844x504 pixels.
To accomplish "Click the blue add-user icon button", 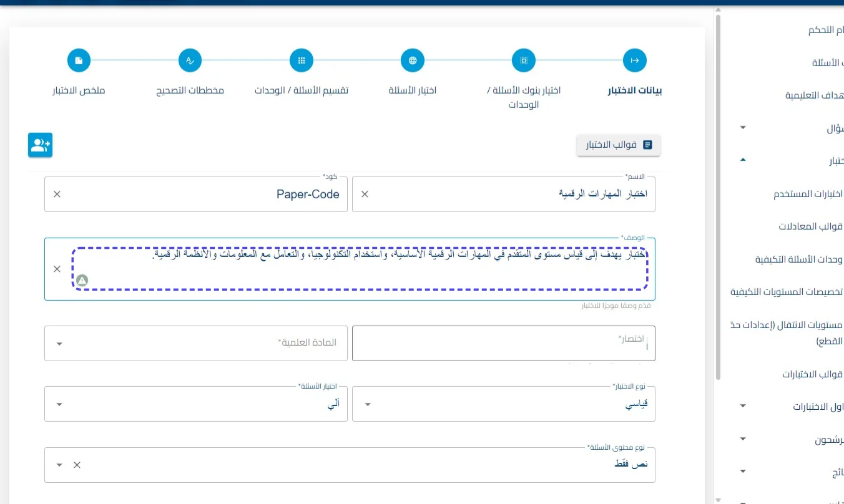I will tap(40, 145).
